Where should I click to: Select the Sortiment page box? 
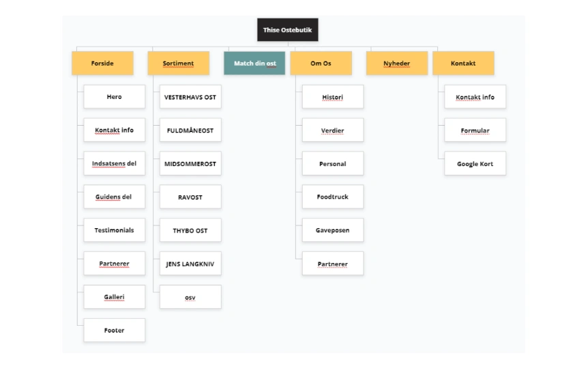[179, 63]
